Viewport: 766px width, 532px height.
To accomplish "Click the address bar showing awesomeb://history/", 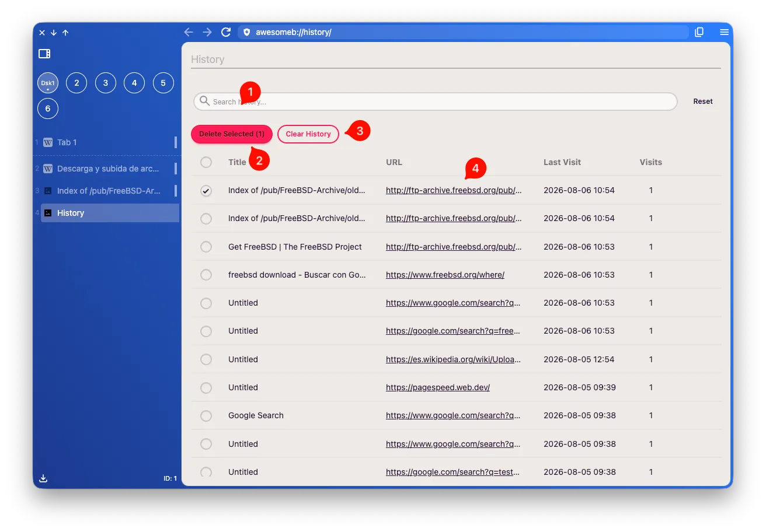I will pos(464,32).
